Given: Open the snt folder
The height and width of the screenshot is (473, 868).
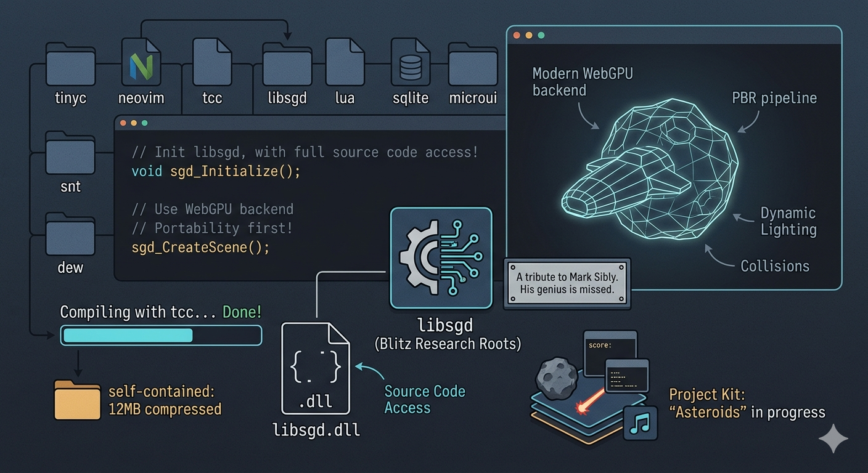Looking at the screenshot, I should [x=70, y=153].
